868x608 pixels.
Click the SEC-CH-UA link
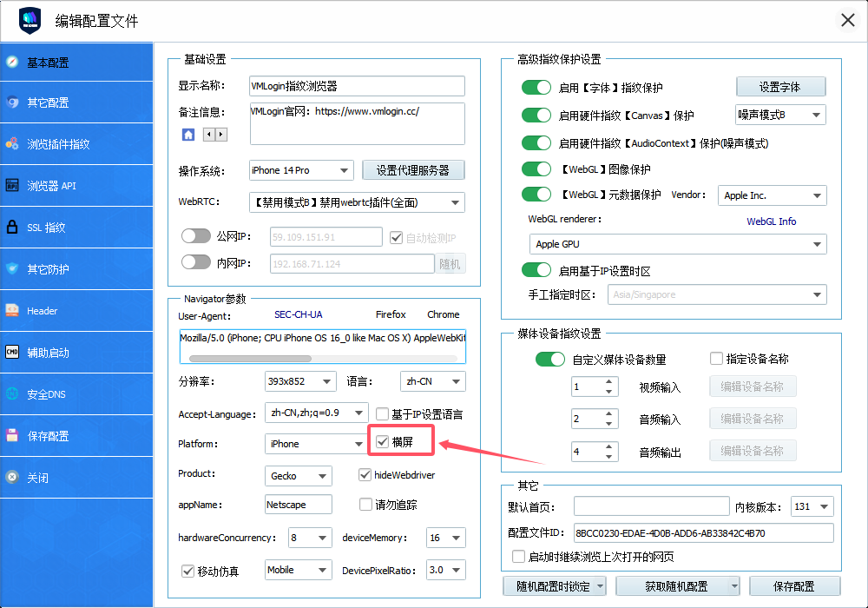point(299,314)
